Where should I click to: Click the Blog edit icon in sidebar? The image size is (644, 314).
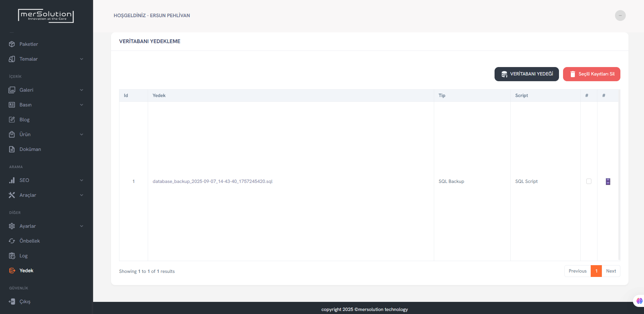[12, 120]
